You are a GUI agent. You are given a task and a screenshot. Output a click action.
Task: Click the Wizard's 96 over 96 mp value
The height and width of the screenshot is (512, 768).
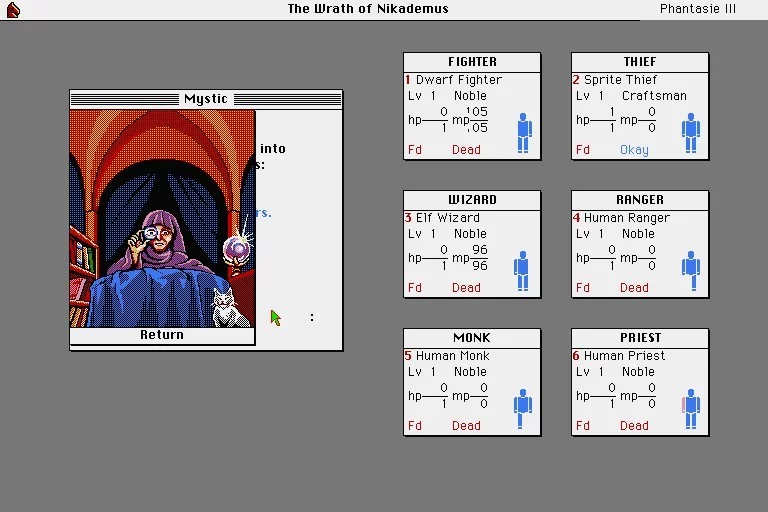tap(480, 258)
